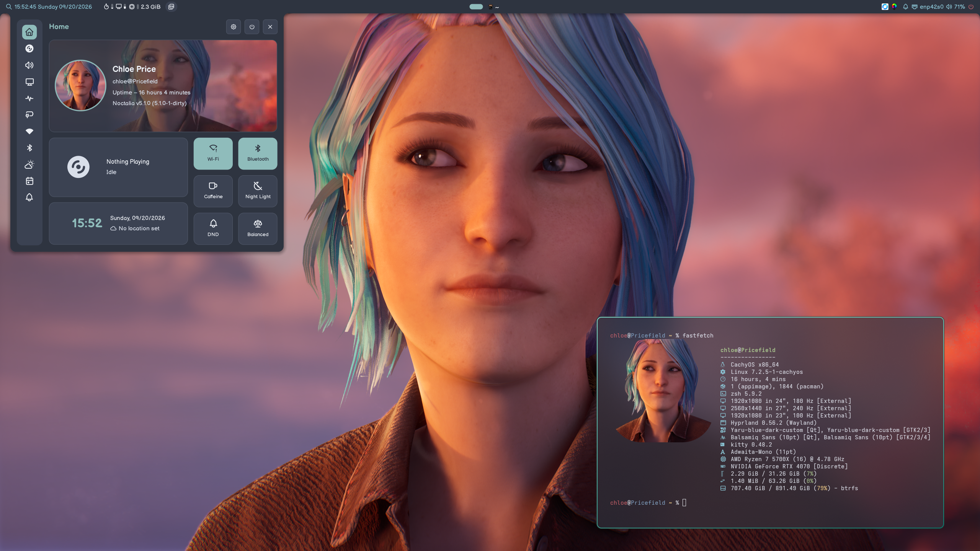Image resolution: width=980 pixels, height=551 pixels.
Task: Open the display monitor tab in sidebar
Action: [29, 82]
